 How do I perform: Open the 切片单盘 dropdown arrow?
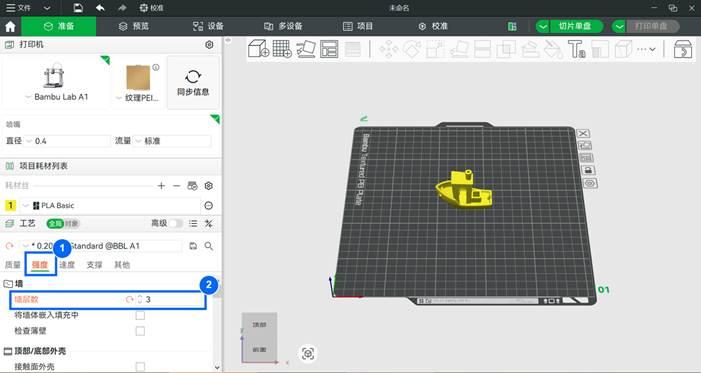click(x=542, y=26)
